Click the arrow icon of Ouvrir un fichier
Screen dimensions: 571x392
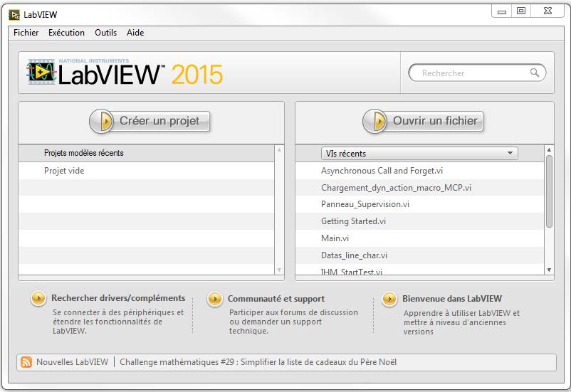click(374, 121)
